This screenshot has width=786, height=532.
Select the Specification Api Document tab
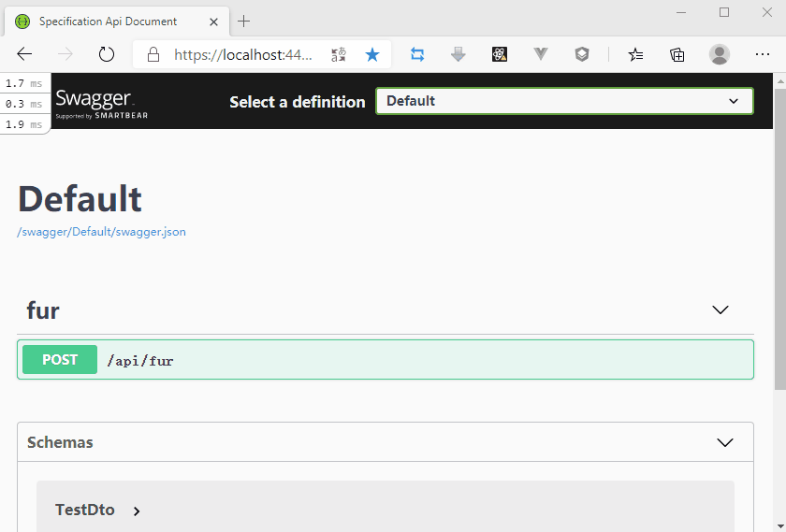click(108, 21)
